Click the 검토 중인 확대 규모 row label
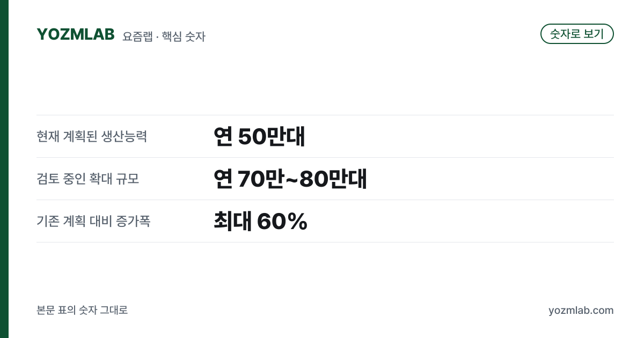644x338 pixels. click(x=88, y=179)
